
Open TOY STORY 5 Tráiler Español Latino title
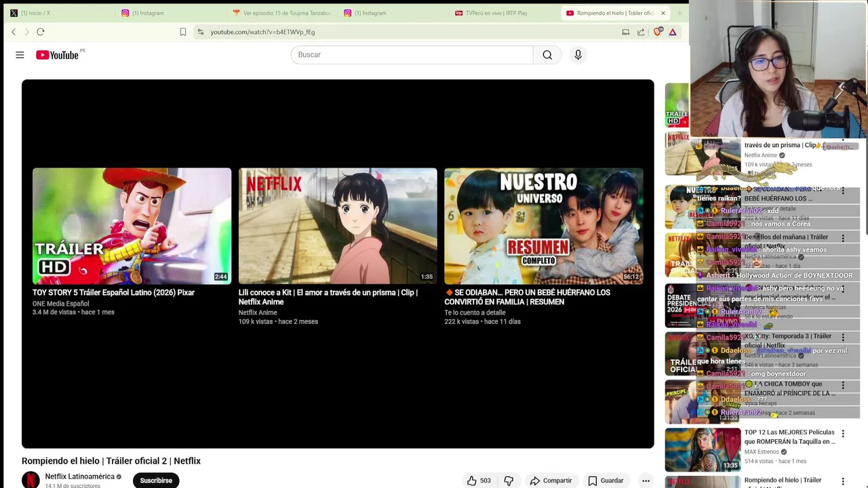coord(113,293)
